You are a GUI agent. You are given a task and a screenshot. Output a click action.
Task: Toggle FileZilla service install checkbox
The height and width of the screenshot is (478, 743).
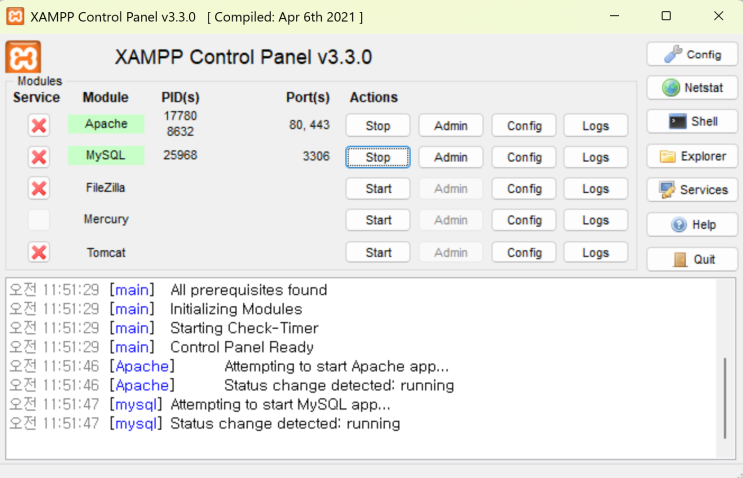coord(39,189)
